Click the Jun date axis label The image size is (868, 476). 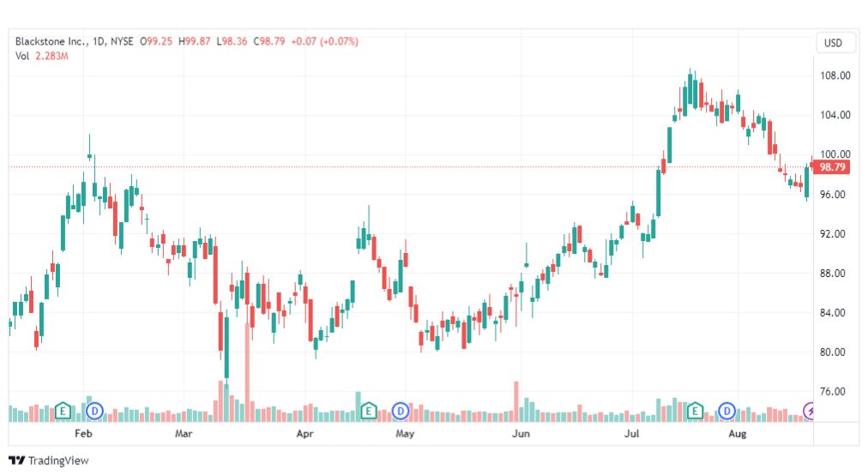point(521,433)
